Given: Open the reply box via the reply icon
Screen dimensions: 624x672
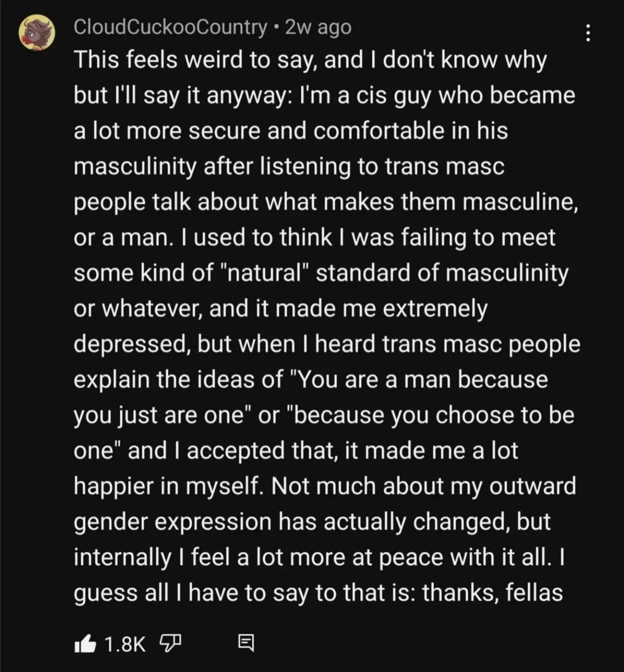Looking at the screenshot, I should click(x=246, y=643).
